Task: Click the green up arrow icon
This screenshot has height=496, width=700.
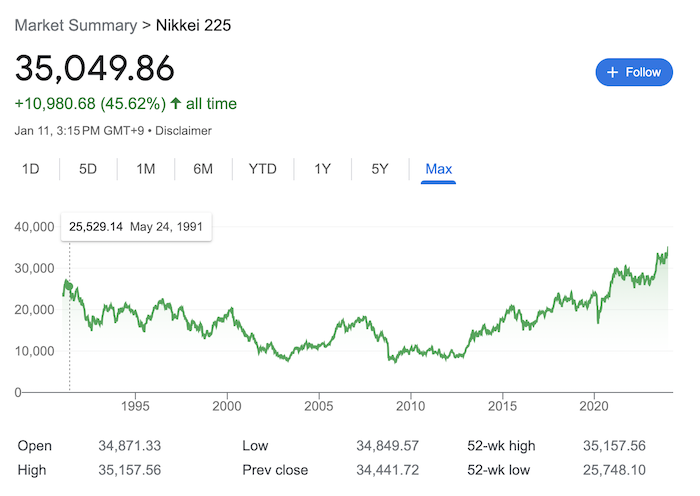Action: [x=176, y=103]
